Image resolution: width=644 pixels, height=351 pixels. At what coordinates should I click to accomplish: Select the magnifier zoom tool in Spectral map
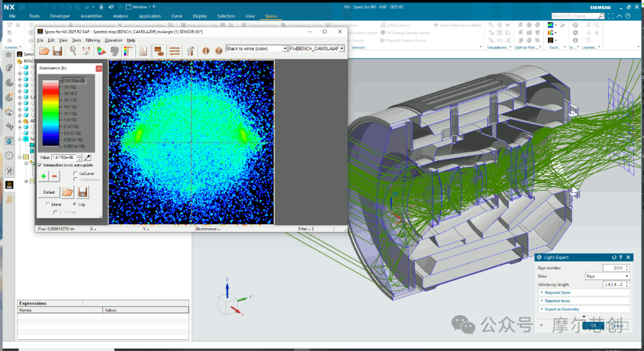pos(73,51)
